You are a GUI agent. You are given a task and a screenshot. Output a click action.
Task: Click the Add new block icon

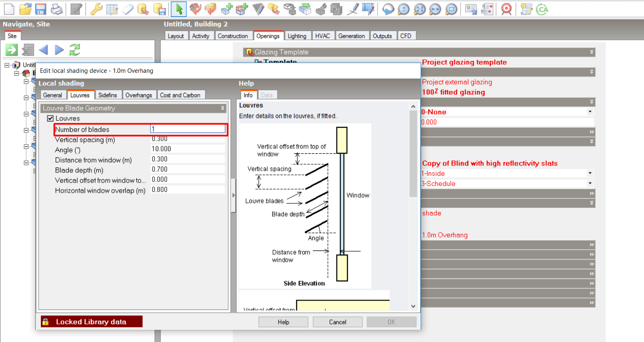point(227,9)
